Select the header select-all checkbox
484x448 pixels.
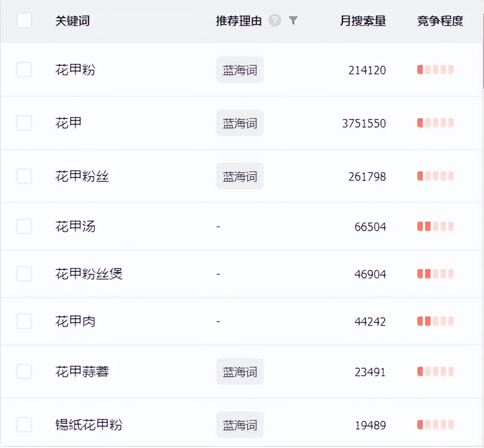24,20
